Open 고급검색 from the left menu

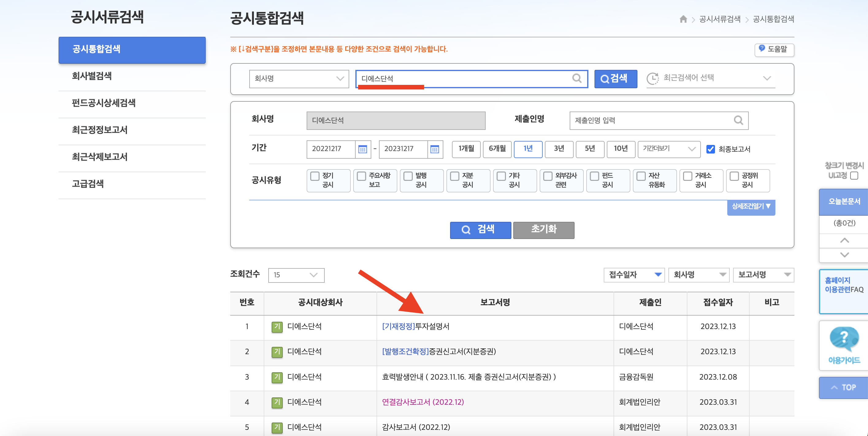pyautogui.click(x=87, y=184)
